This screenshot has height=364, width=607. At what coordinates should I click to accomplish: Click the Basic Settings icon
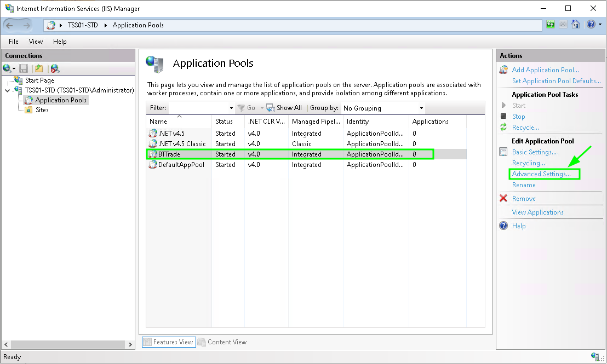[x=503, y=152]
